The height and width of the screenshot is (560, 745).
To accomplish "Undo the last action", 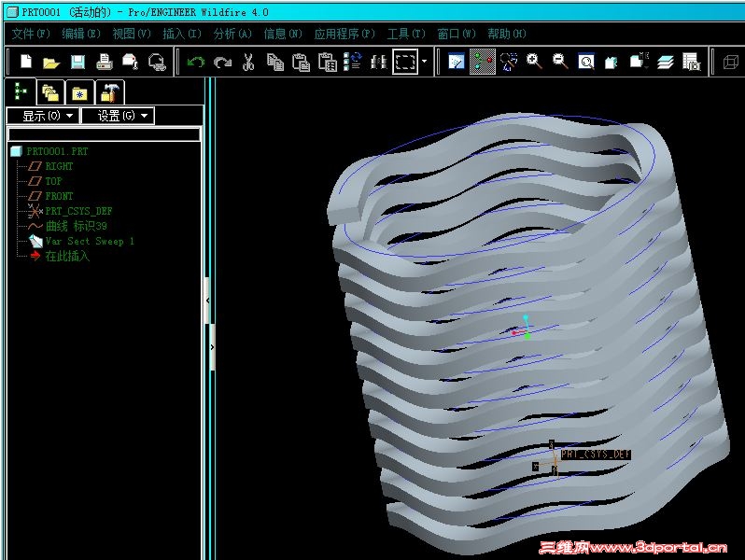I will coord(196,63).
